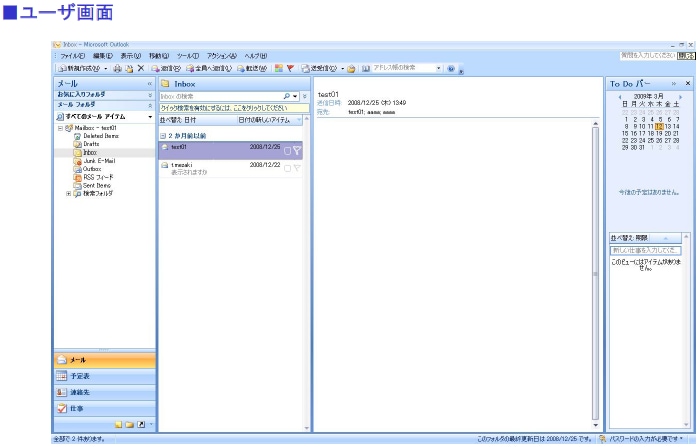
Task: Click the Delete X icon in toolbar
Action: [141, 68]
